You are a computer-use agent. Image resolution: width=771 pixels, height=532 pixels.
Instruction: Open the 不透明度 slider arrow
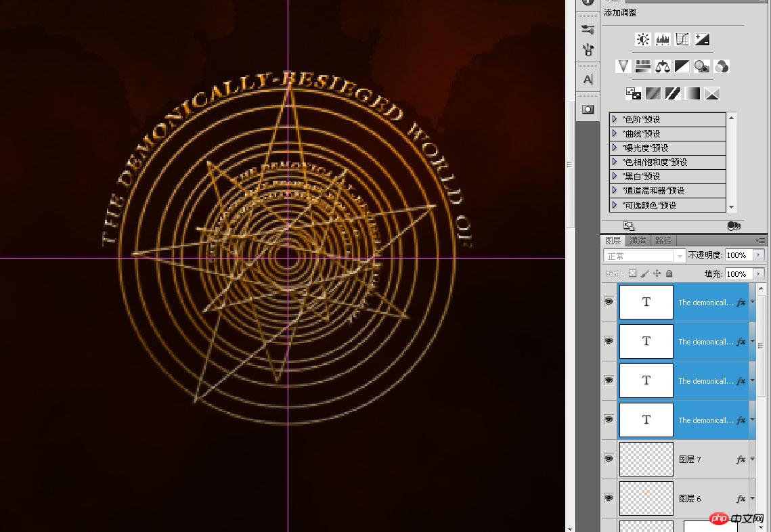(759, 255)
